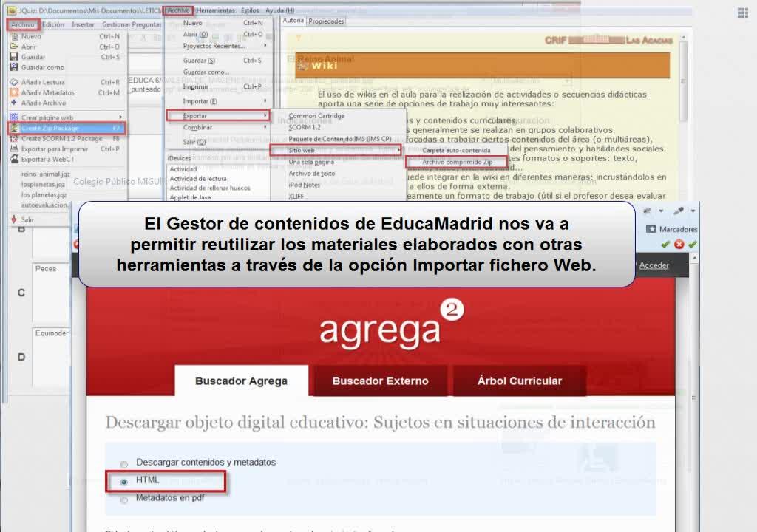Click the Create Zip Package icon
This screenshot has width=757, height=532.
(14, 128)
